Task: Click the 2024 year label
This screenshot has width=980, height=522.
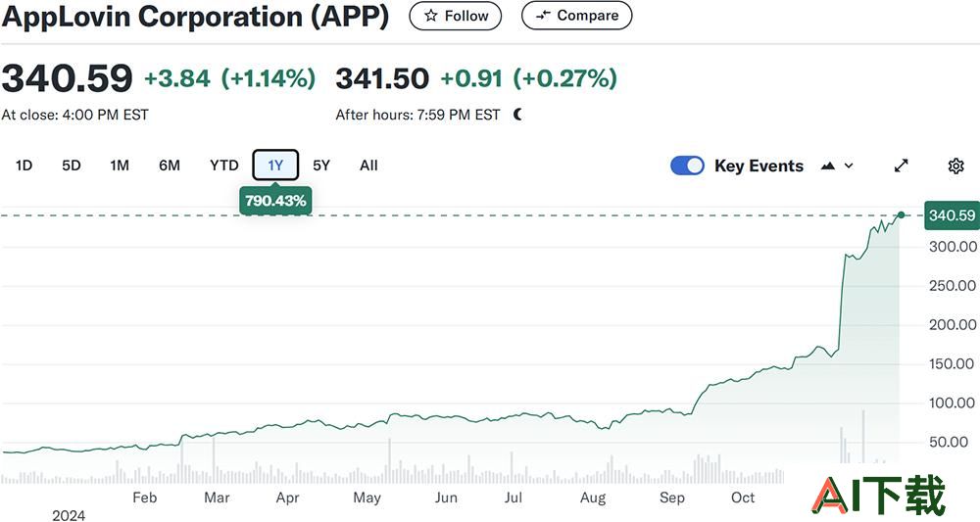Action: (69, 515)
